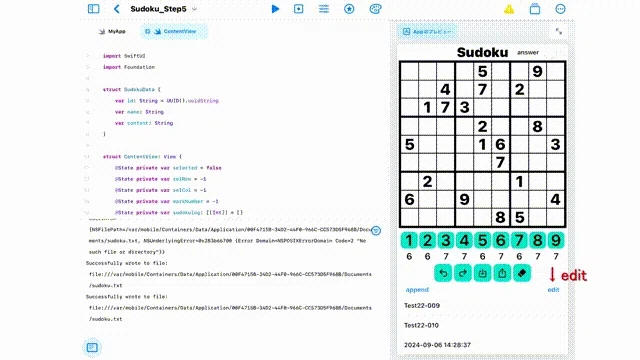Click the blue edit link
Viewport: 640px width, 360px height.
(x=553, y=289)
